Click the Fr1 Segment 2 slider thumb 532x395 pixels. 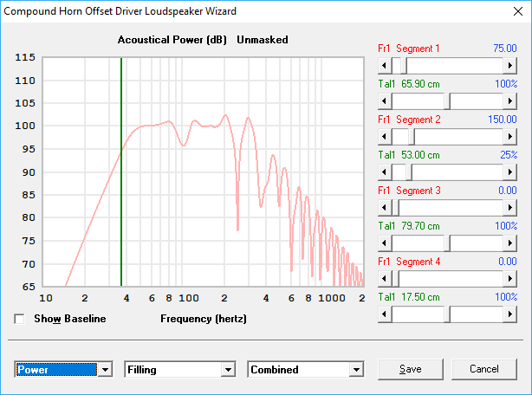pos(412,137)
